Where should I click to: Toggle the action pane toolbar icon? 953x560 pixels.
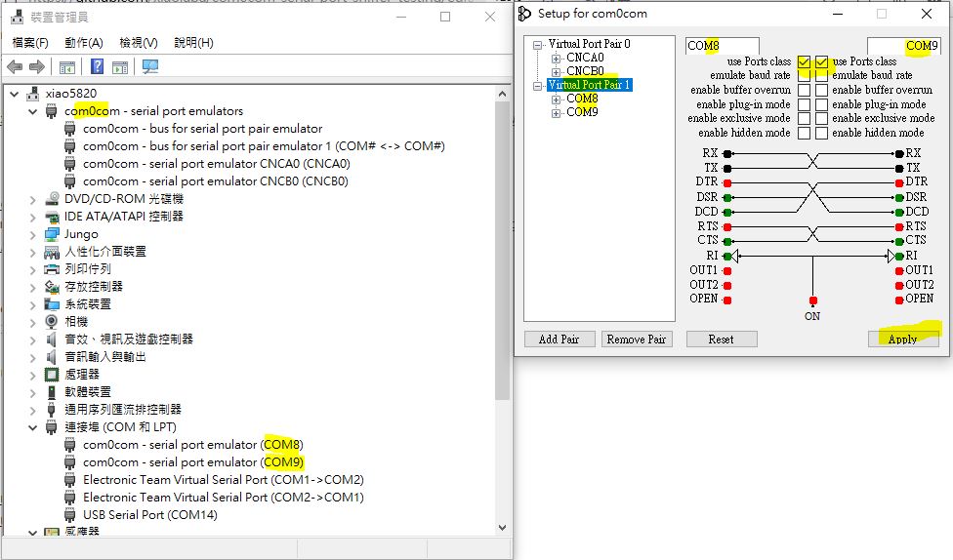point(120,66)
